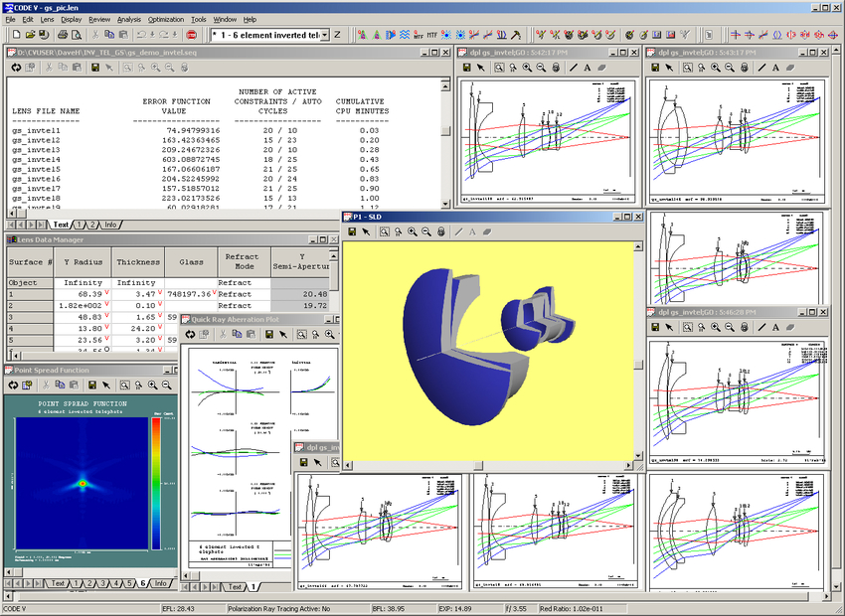Select tab 3 in Point Spread Function window

103,583
